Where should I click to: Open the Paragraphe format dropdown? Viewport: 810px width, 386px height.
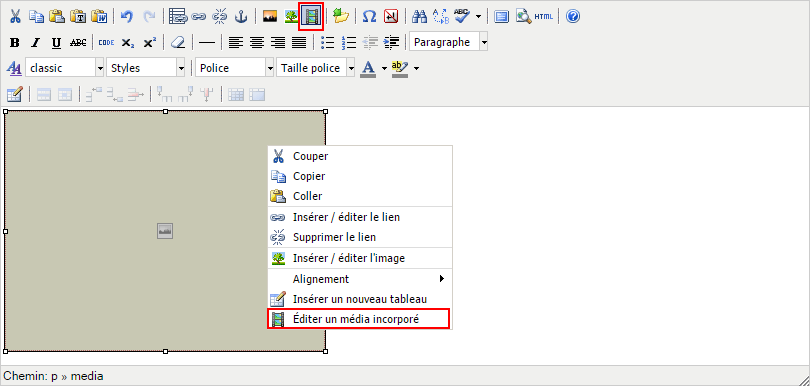pos(448,42)
